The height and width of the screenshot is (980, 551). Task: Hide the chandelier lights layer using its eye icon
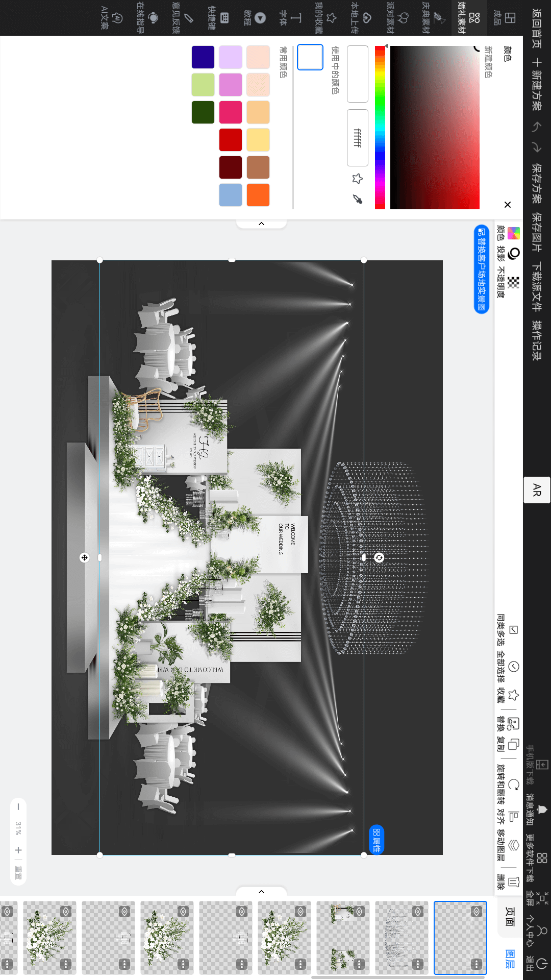(x=418, y=912)
